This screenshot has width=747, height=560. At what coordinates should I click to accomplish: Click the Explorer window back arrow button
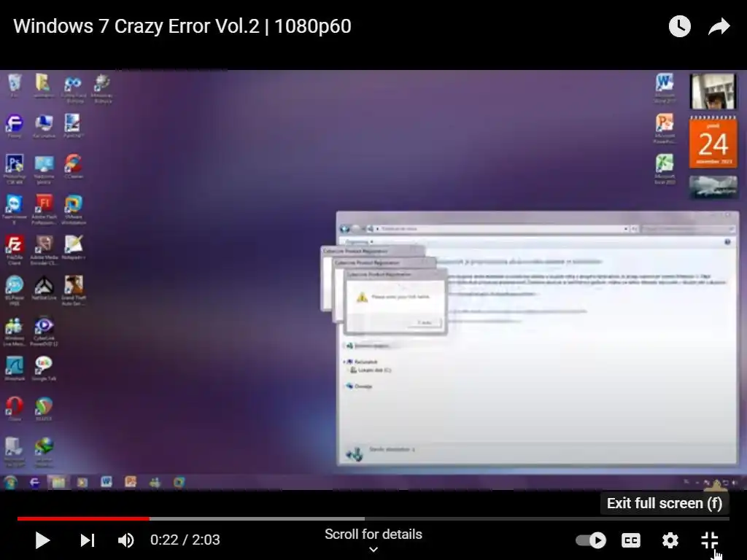point(344,229)
